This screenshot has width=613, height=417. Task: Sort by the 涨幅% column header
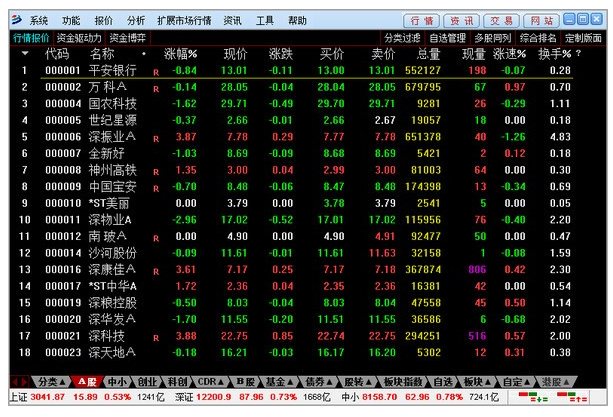tap(181, 54)
